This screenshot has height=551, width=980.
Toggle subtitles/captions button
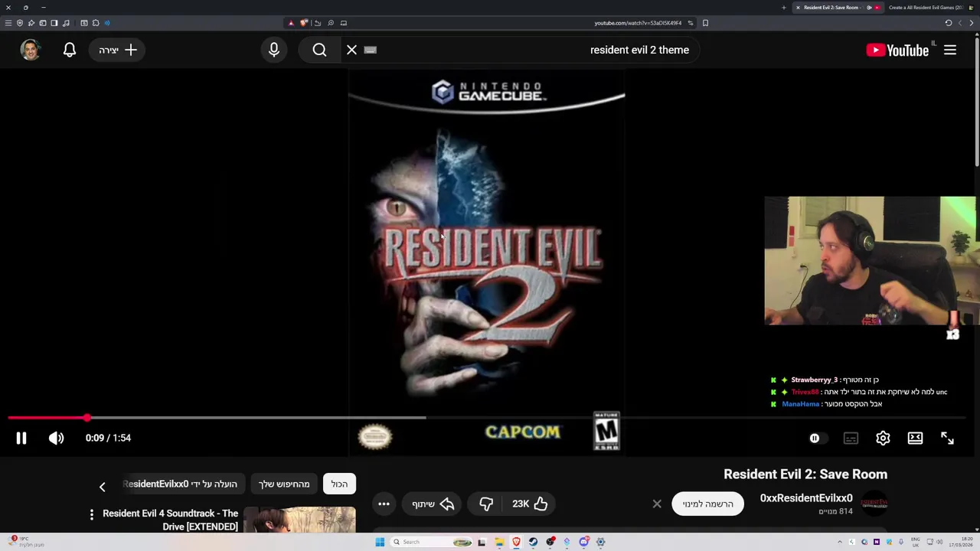pyautogui.click(x=851, y=438)
